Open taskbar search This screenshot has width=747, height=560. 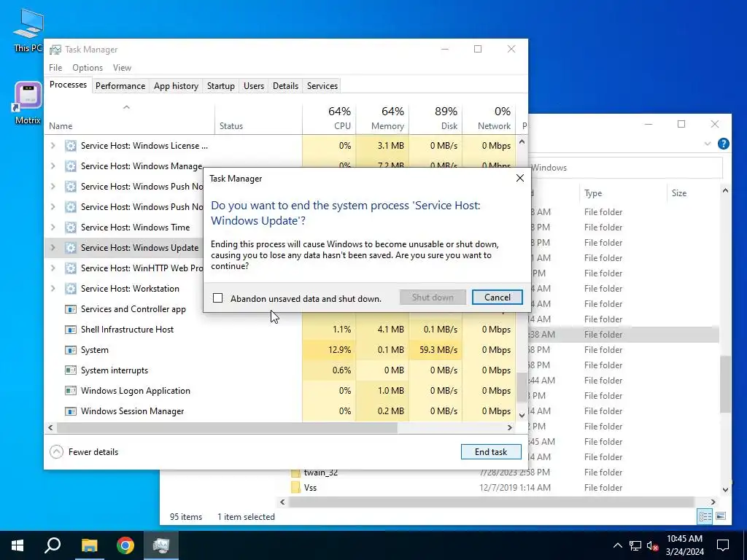[53, 545]
